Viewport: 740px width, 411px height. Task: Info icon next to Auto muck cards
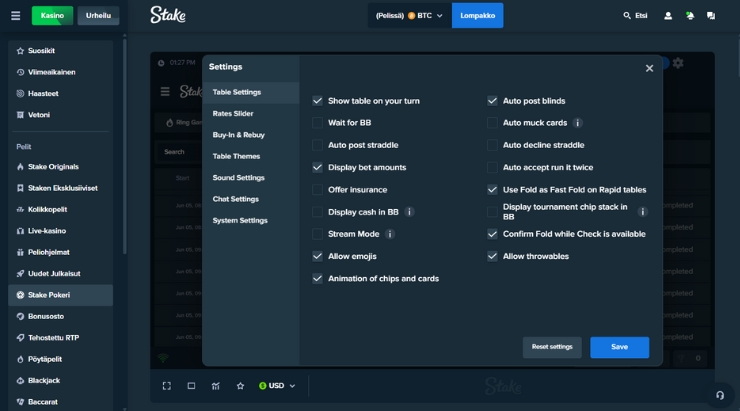point(577,123)
